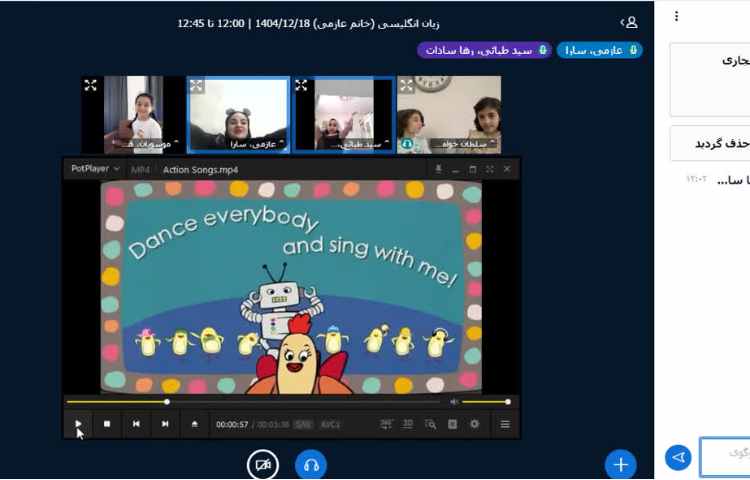Viewport: 750px width, 480px height.
Task: Open the عازمی، سارا name menu on the webcam tile
Action: tap(253, 143)
